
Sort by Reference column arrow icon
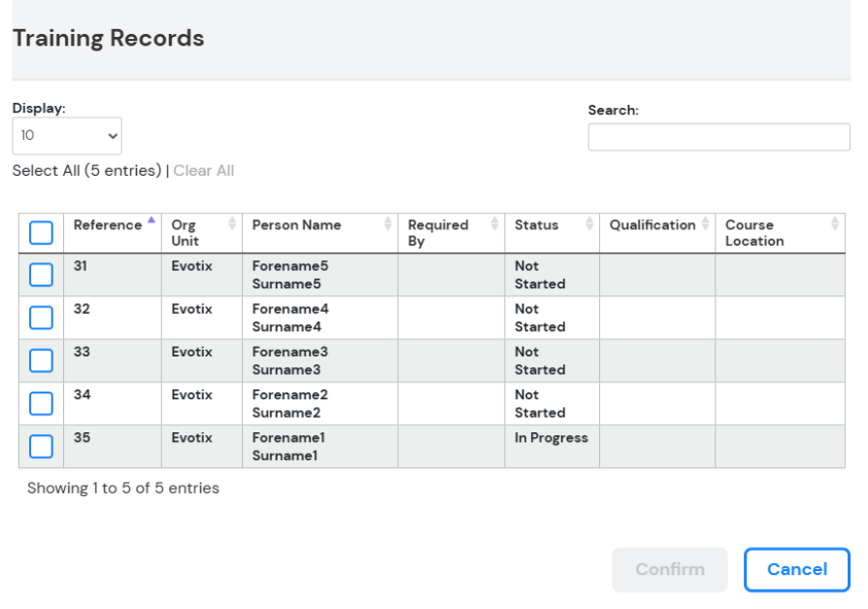coord(151,221)
